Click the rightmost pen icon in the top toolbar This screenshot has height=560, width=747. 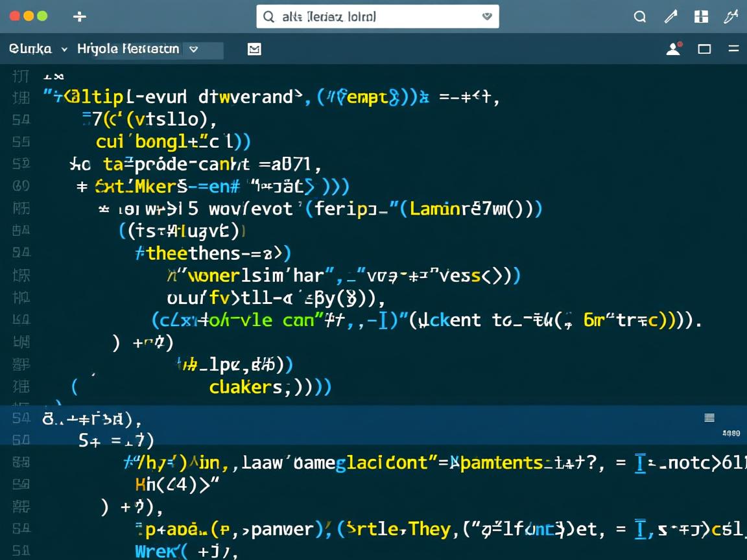[731, 17]
